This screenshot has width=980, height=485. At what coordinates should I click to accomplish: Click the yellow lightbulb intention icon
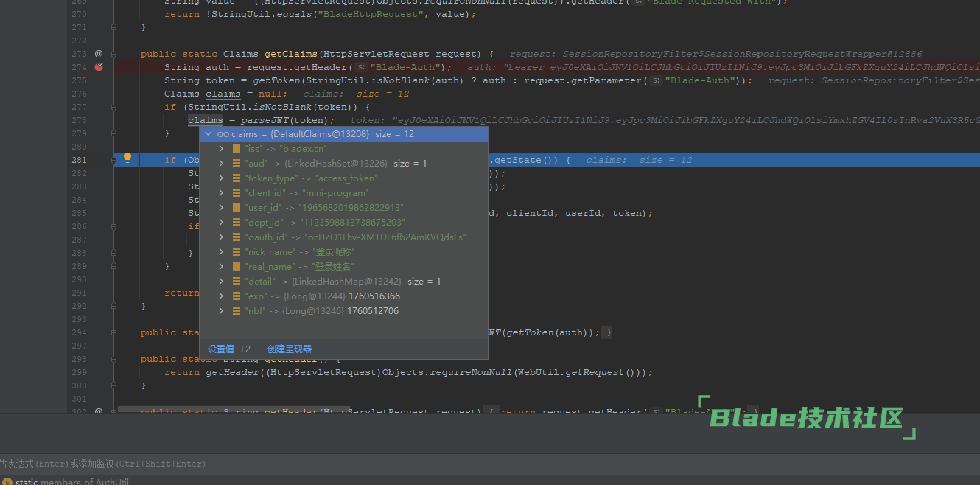(x=127, y=158)
